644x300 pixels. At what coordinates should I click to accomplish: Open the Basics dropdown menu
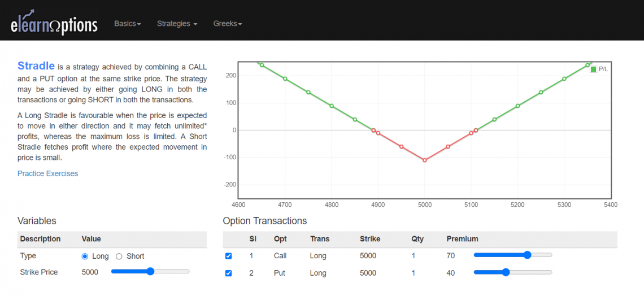pos(127,24)
